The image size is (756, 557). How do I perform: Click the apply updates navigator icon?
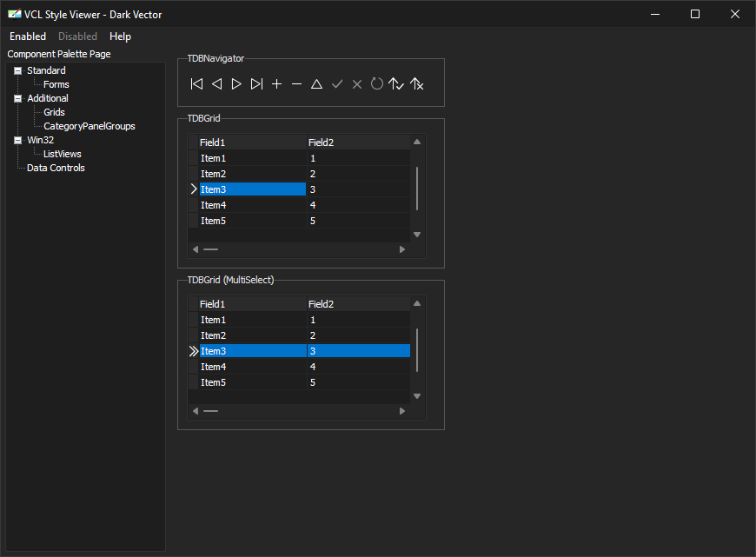tap(396, 84)
